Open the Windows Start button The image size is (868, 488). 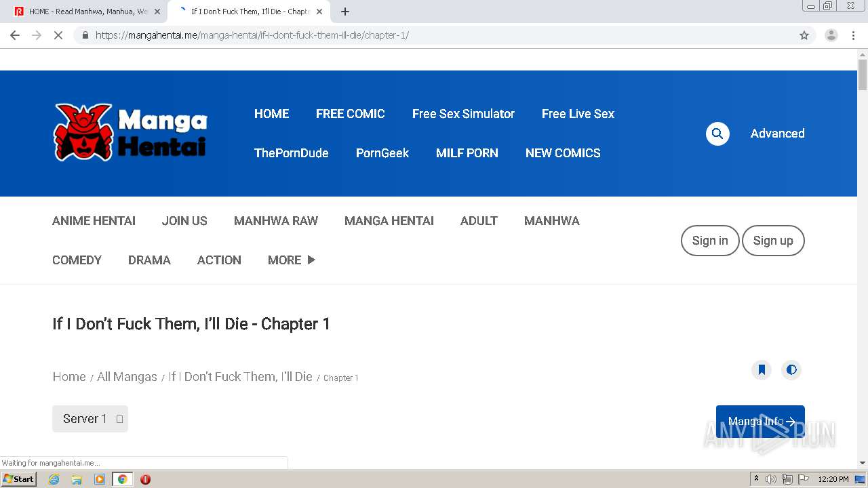(19, 479)
